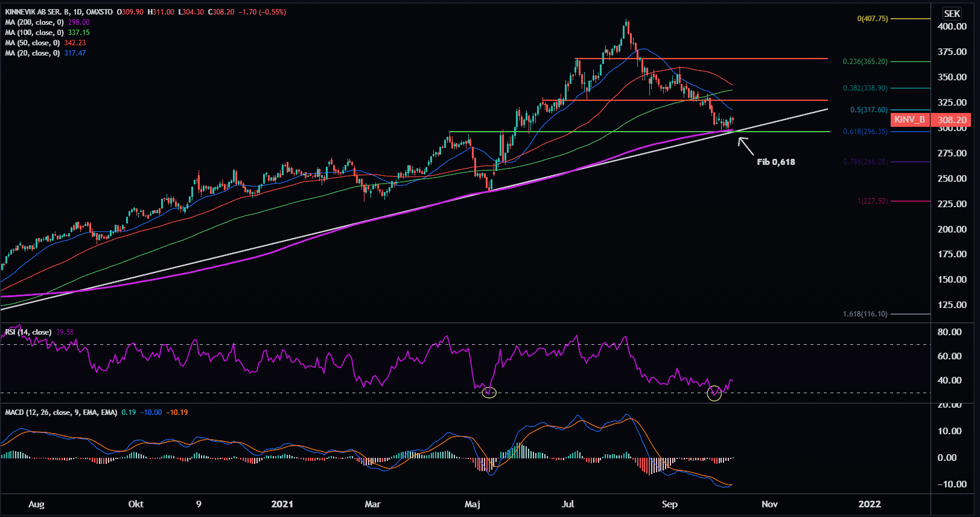Click the white arrow annotation near Fib 0,618

click(x=746, y=146)
